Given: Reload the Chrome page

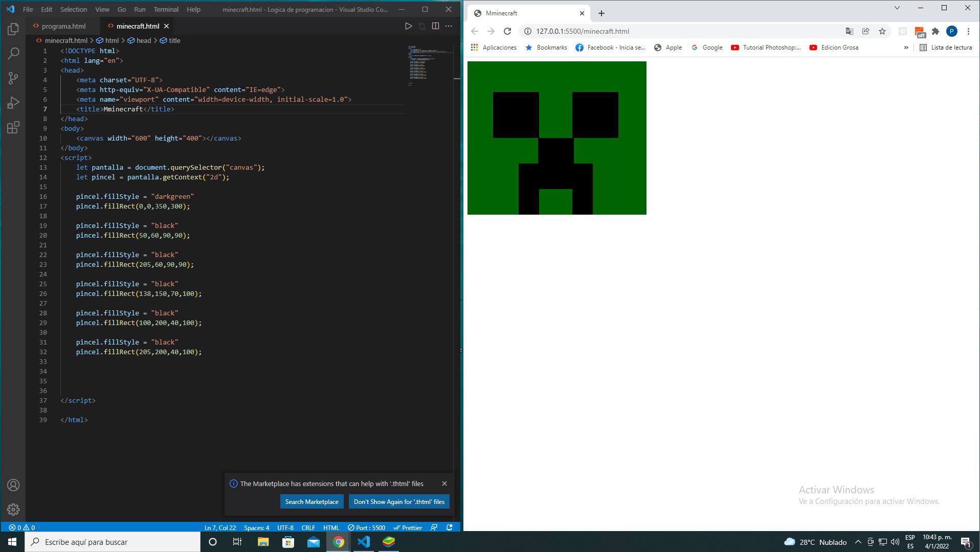Looking at the screenshot, I should click(x=507, y=31).
